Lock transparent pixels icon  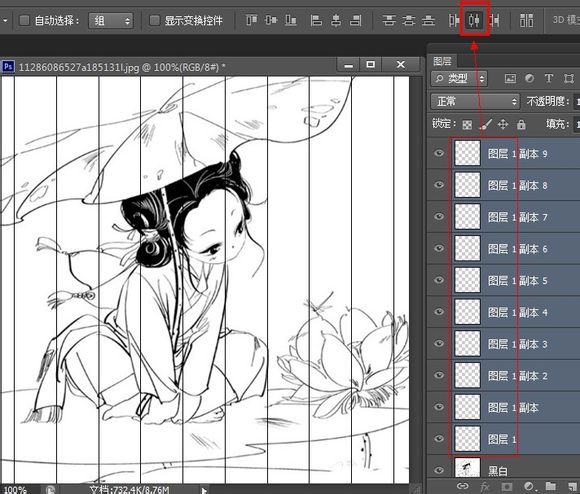pyautogui.click(x=467, y=125)
